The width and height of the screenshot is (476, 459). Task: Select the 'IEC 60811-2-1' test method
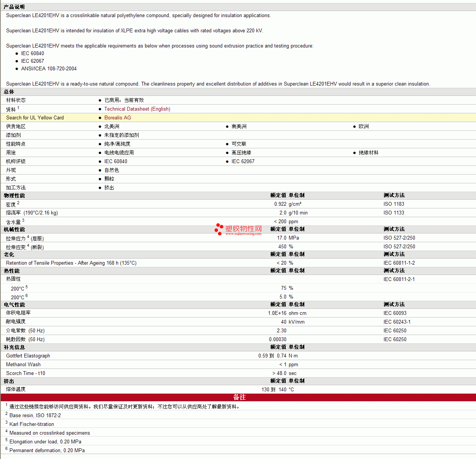pyautogui.click(x=399, y=279)
